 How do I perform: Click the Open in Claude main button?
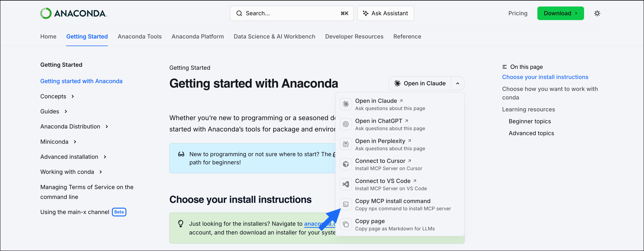pyautogui.click(x=420, y=83)
